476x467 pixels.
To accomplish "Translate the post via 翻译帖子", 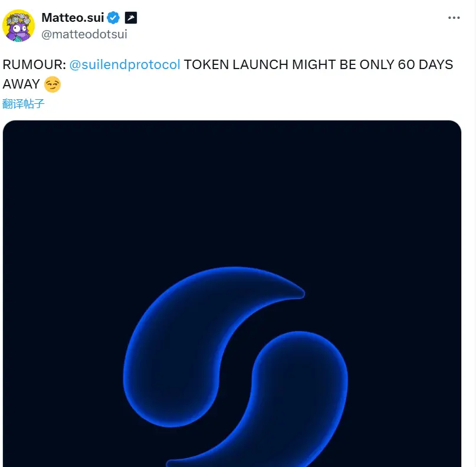I will 24,104.
